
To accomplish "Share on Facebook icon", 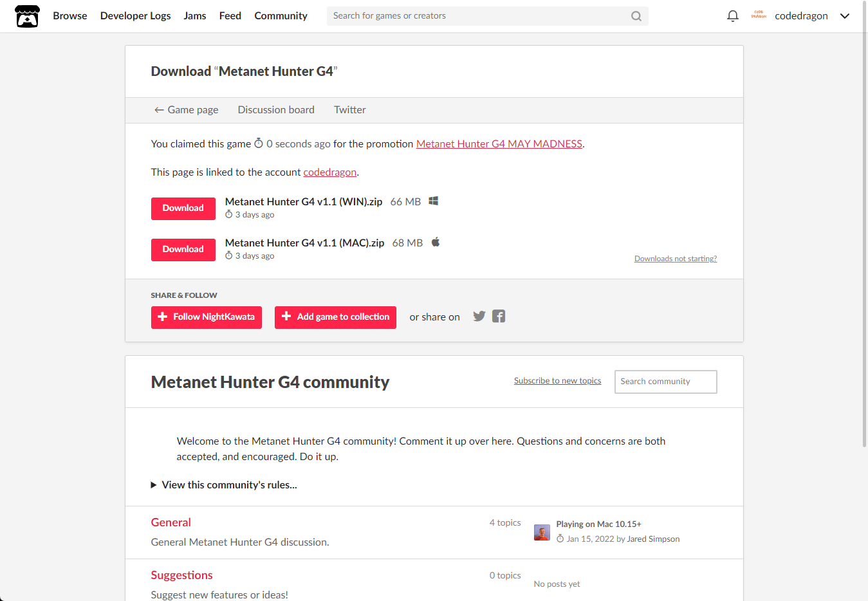I will (x=499, y=316).
